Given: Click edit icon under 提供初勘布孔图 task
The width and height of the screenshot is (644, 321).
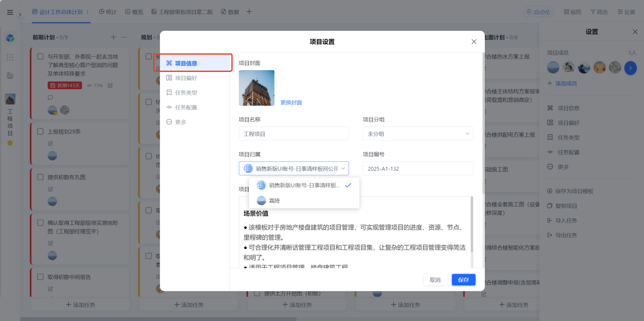Looking at the screenshot, I should [x=50, y=189].
